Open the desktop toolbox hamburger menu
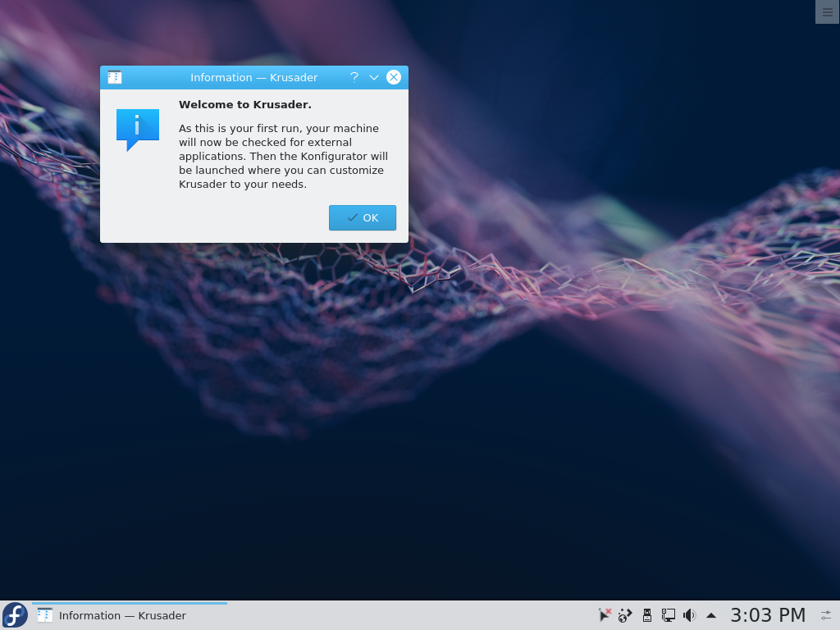The width and height of the screenshot is (840, 630). pyautogui.click(x=827, y=11)
